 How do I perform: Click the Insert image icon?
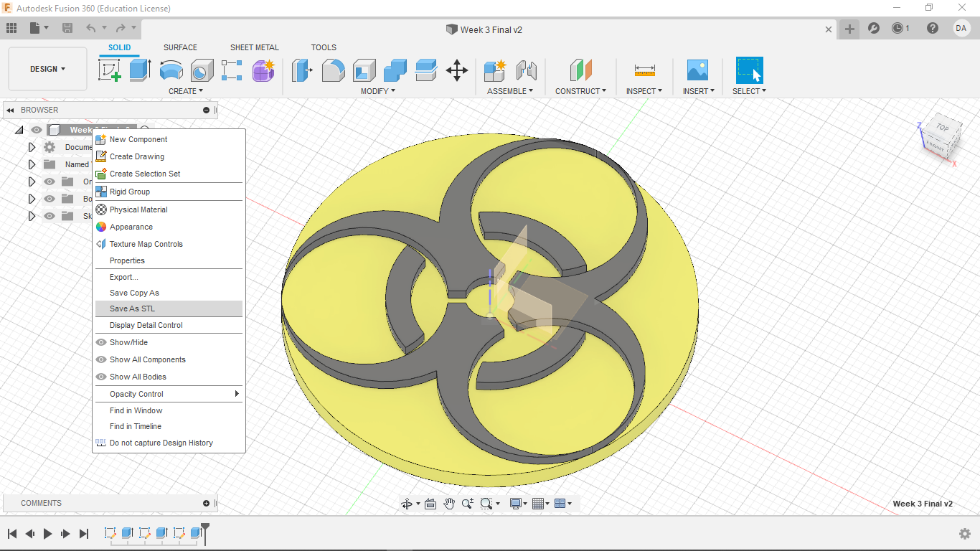tap(697, 70)
